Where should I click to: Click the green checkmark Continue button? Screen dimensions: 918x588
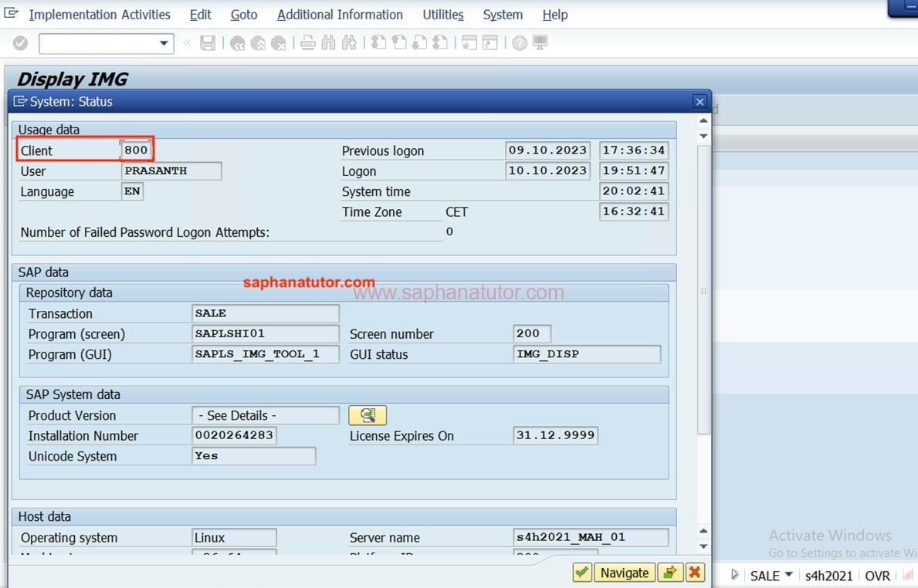click(582, 573)
